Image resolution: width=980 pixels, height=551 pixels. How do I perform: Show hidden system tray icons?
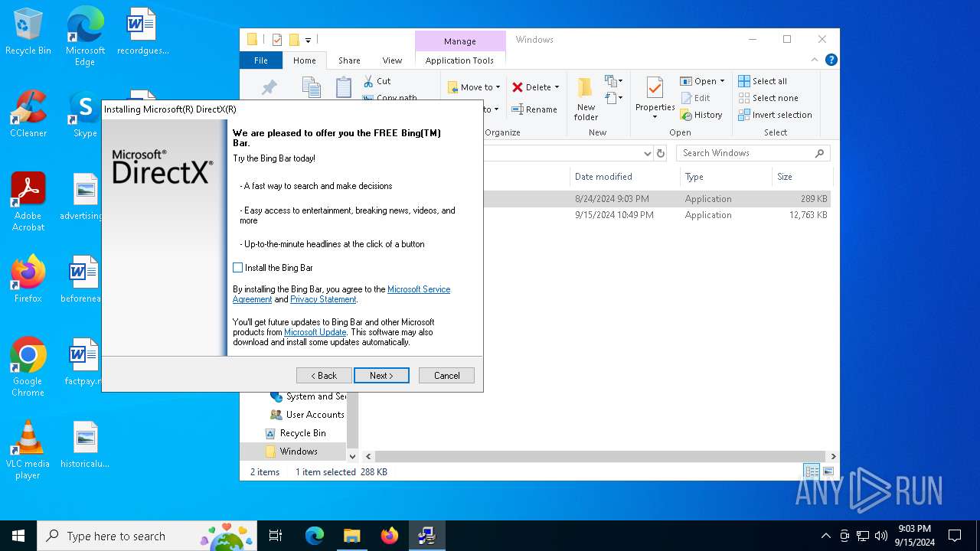tap(825, 536)
